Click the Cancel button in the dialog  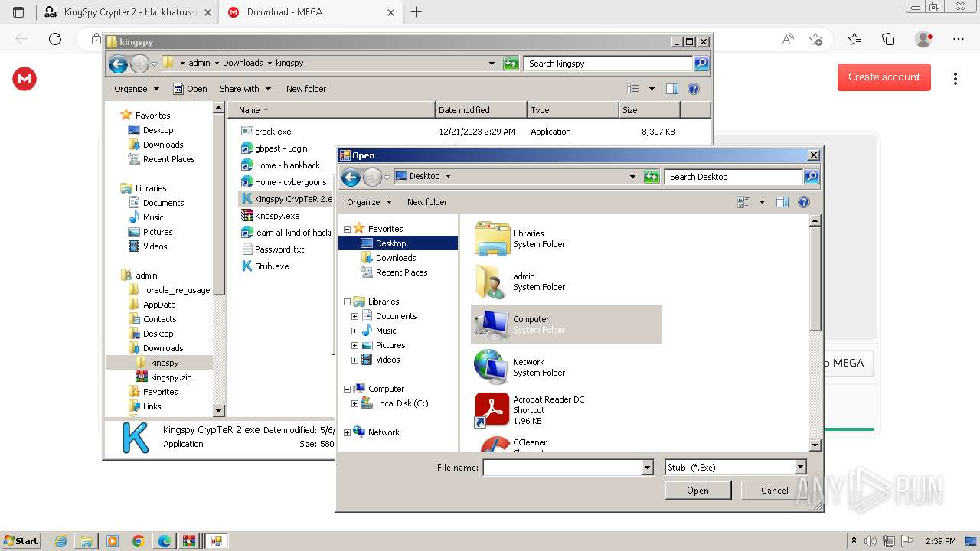coord(774,491)
